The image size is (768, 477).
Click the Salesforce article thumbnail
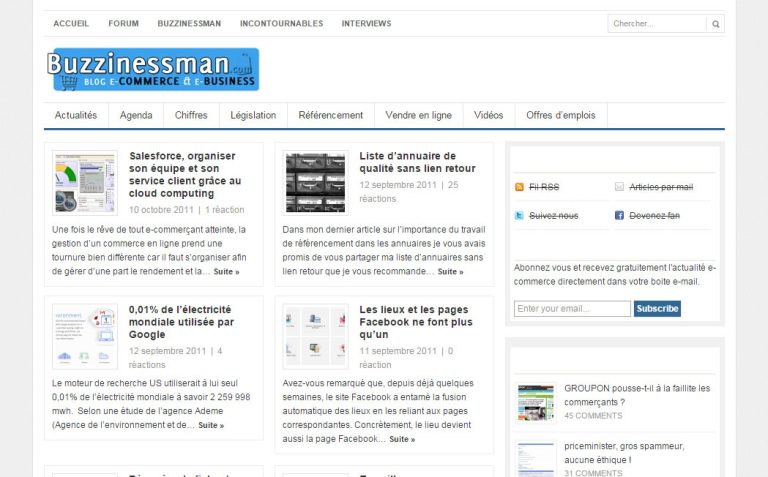[x=85, y=183]
